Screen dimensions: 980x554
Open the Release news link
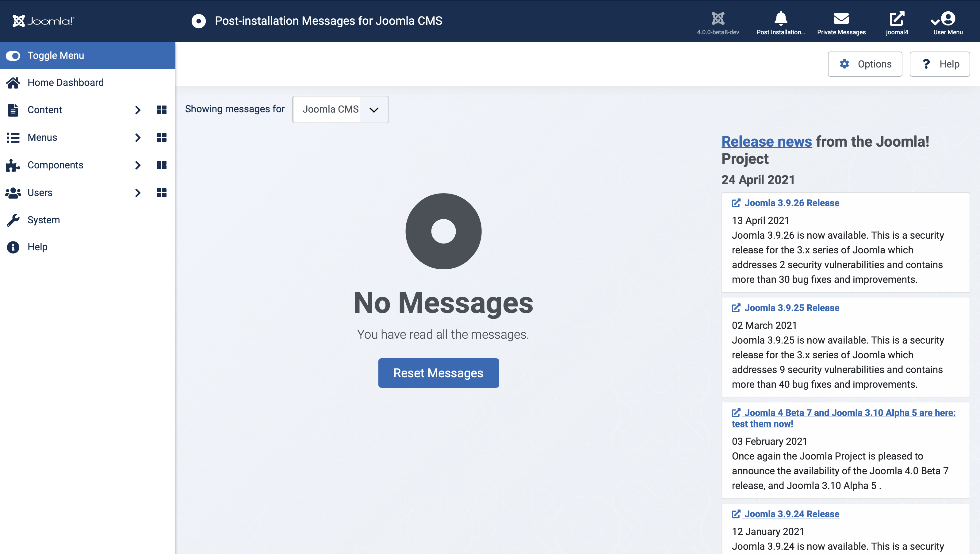767,141
